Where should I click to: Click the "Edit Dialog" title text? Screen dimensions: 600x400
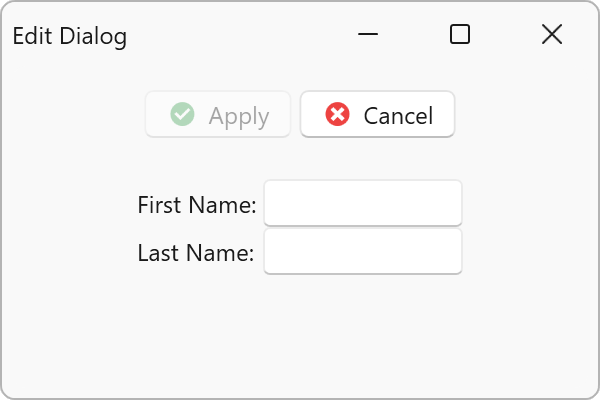pyautogui.click(x=70, y=37)
